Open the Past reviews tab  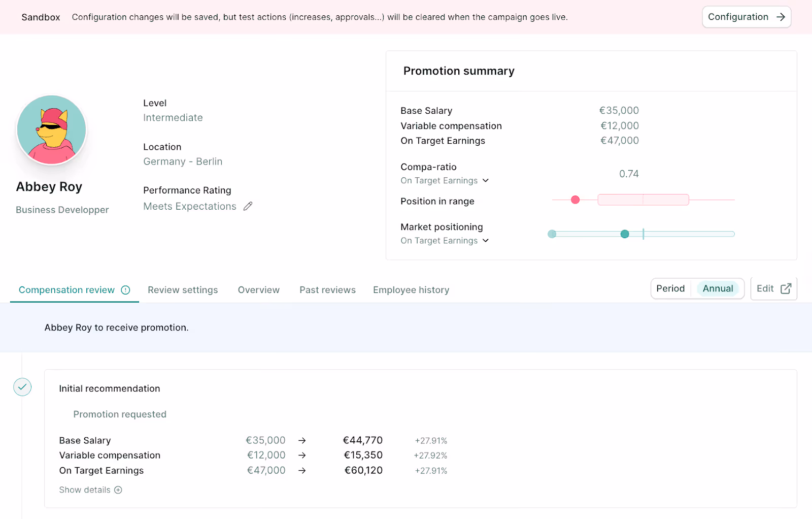(x=327, y=289)
